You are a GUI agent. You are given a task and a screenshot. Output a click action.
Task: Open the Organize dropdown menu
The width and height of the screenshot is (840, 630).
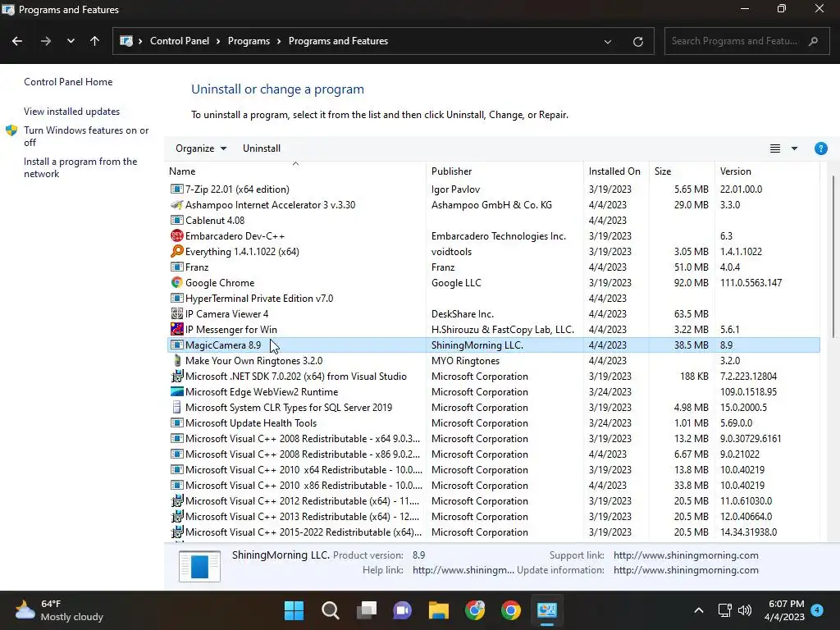[x=201, y=148]
